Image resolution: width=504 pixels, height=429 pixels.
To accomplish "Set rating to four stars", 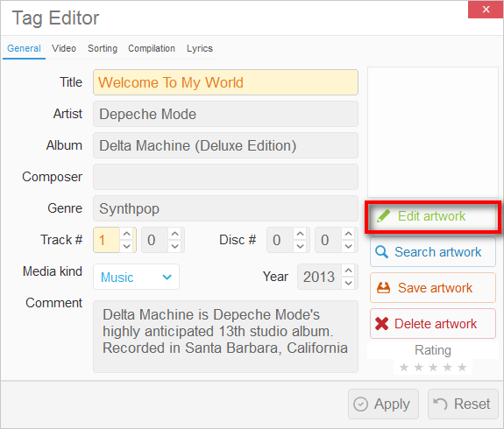I will (x=447, y=367).
